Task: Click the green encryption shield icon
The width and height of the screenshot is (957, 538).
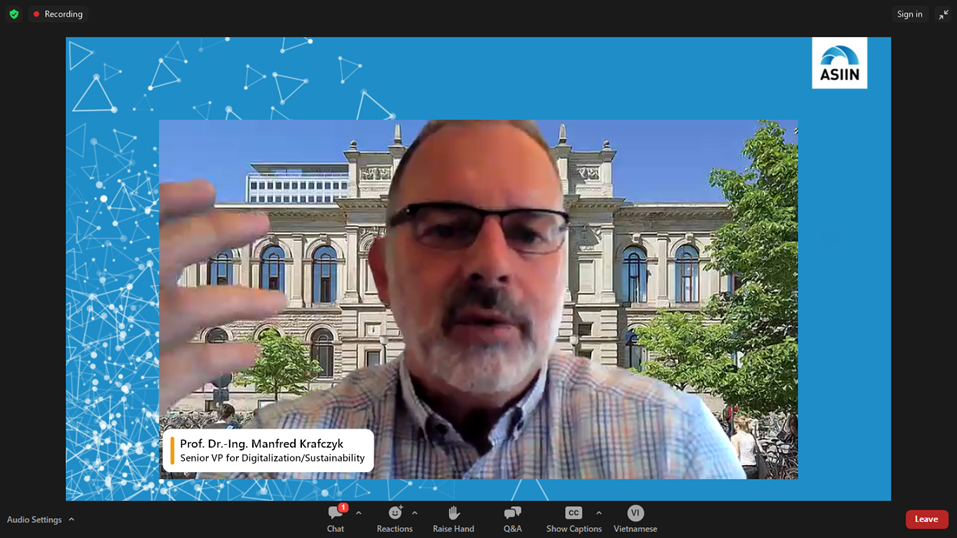Action: [x=14, y=14]
